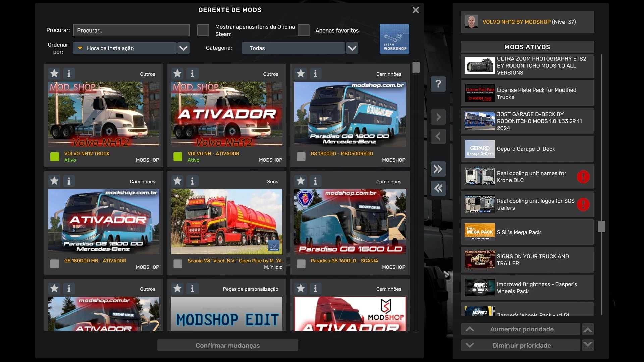Activate selected mod with single right arrow

(x=438, y=117)
